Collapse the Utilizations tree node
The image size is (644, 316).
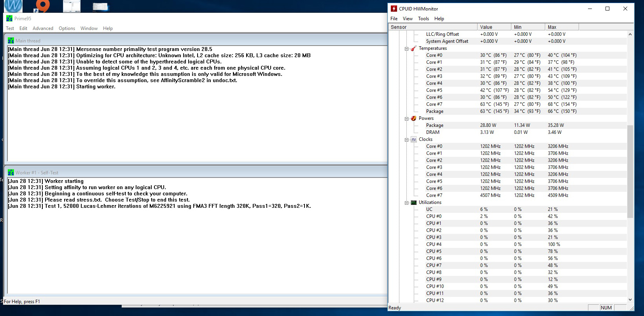tap(406, 203)
